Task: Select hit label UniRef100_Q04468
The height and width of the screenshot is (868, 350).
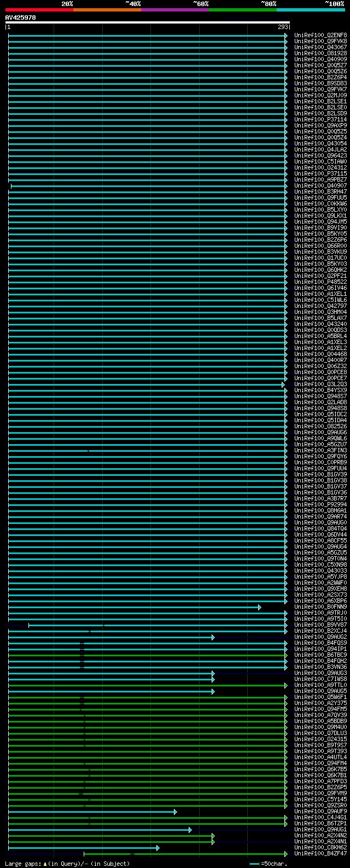Action: click(x=320, y=354)
